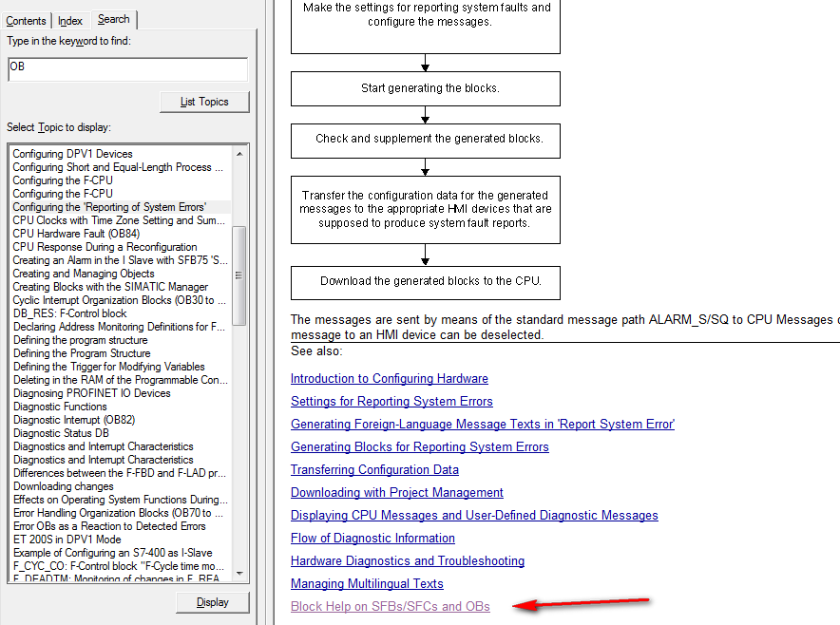Viewport: 840px width, 625px height.
Task: Click the keyword input field containing OB
Action: (128, 69)
